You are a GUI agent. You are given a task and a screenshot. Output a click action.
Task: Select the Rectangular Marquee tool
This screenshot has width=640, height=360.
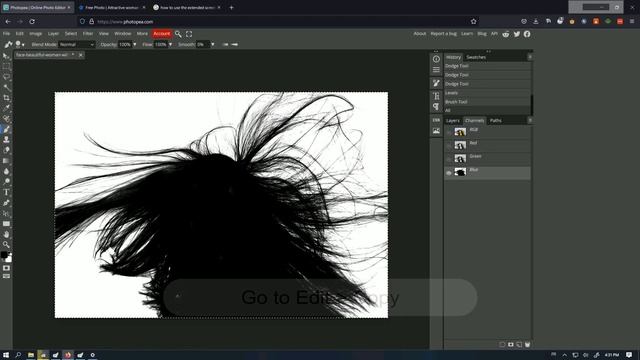[6, 66]
